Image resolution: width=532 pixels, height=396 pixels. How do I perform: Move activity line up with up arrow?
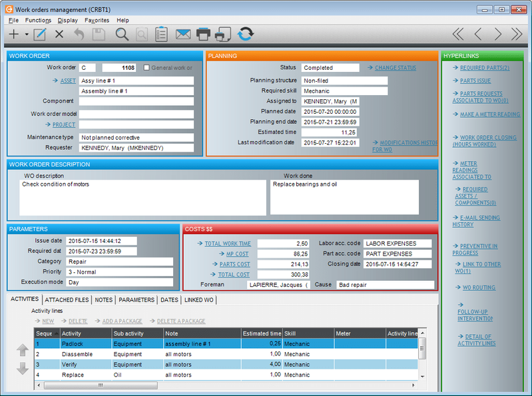[x=23, y=350]
